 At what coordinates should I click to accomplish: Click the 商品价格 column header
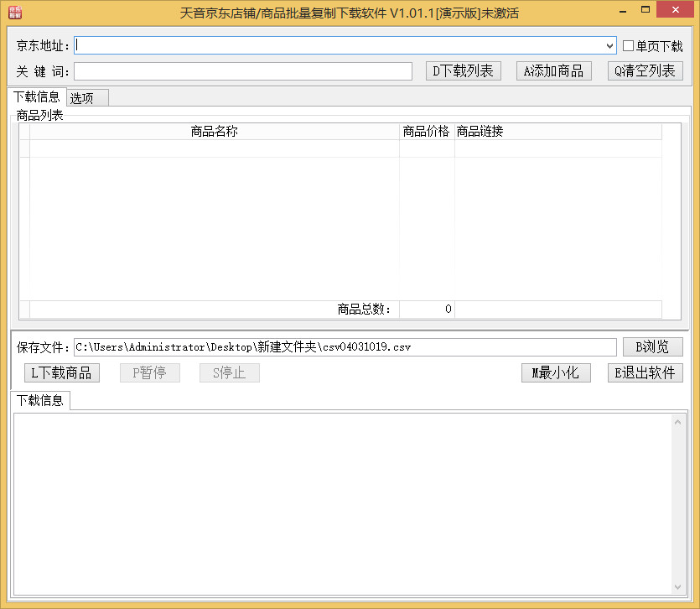[x=427, y=132]
